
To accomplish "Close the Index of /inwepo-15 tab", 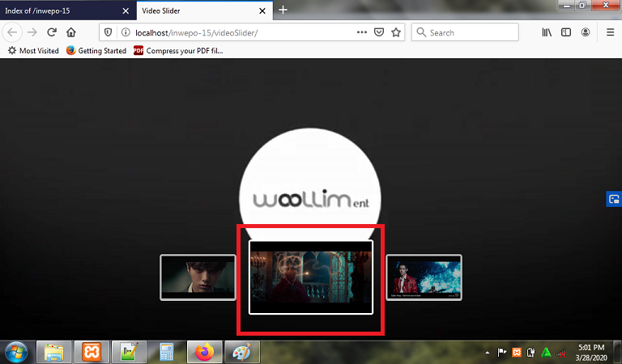I will point(126,11).
